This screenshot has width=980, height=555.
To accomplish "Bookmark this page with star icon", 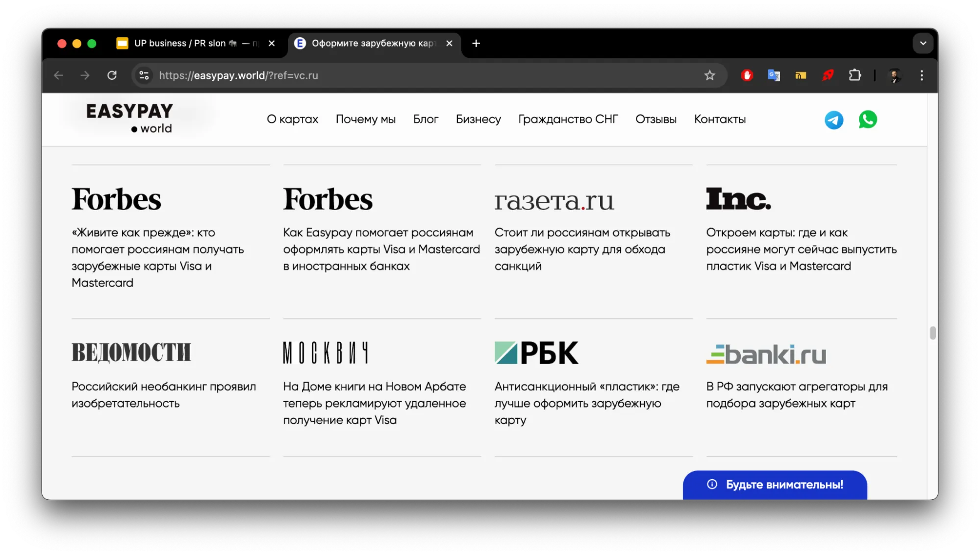I will tap(709, 75).
